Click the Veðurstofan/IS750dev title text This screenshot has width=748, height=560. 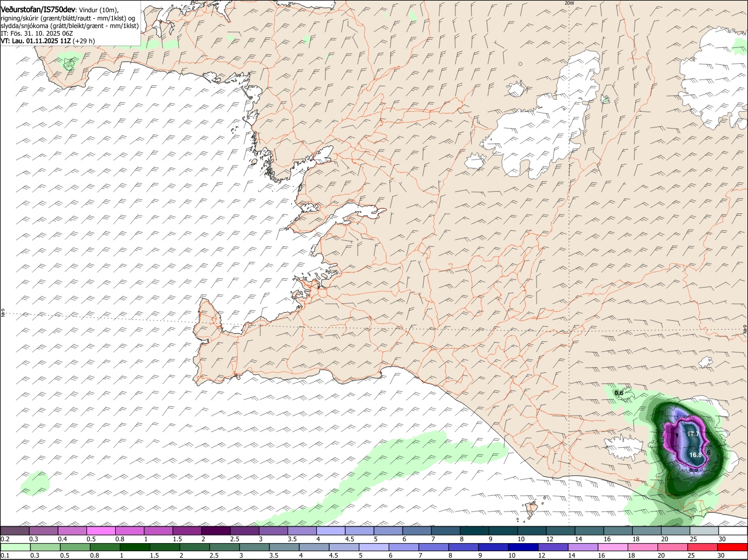(37, 10)
